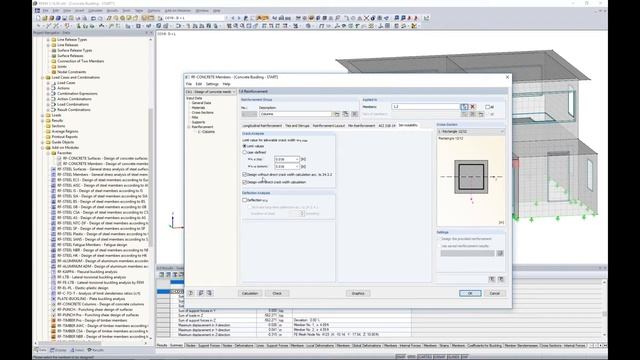The image size is (640, 360).
Task: Expand the Actions node in navigator
Action: [x=48, y=88]
